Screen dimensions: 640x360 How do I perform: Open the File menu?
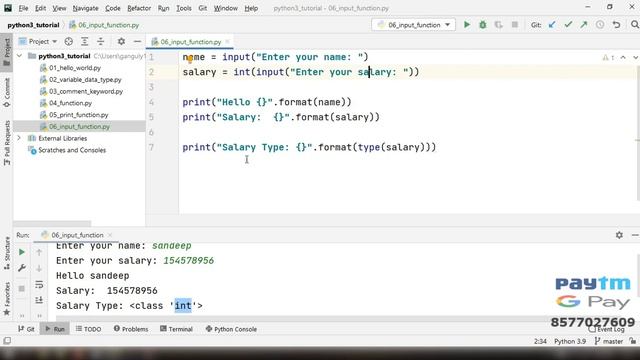[23, 8]
